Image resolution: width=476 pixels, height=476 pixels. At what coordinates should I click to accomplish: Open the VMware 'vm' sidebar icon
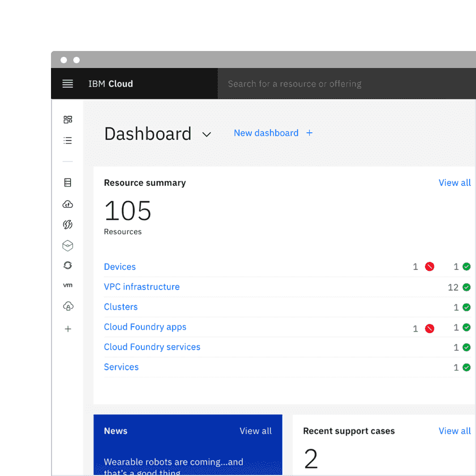tap(67, 285)
